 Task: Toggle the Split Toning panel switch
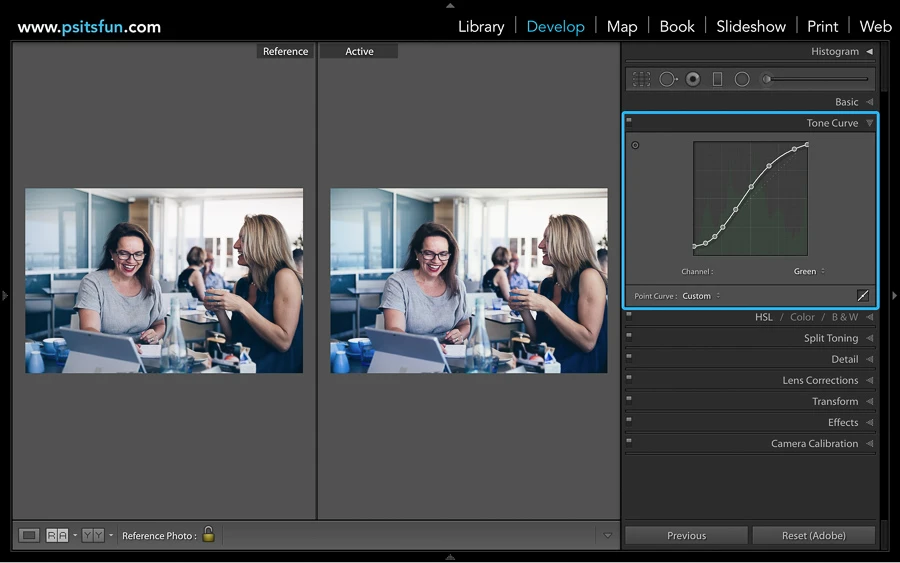point(629,336)
